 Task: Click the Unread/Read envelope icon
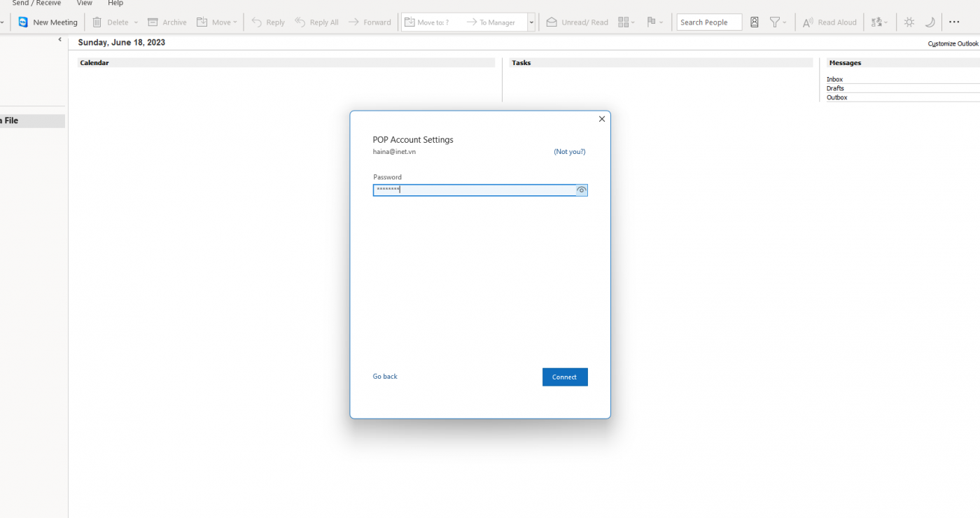point(552,22)
